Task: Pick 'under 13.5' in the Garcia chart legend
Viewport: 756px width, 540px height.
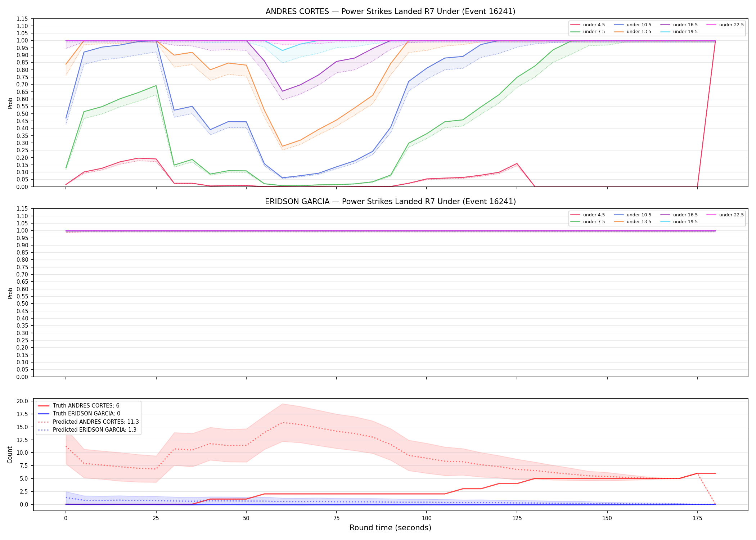Action: coord(633,222)
